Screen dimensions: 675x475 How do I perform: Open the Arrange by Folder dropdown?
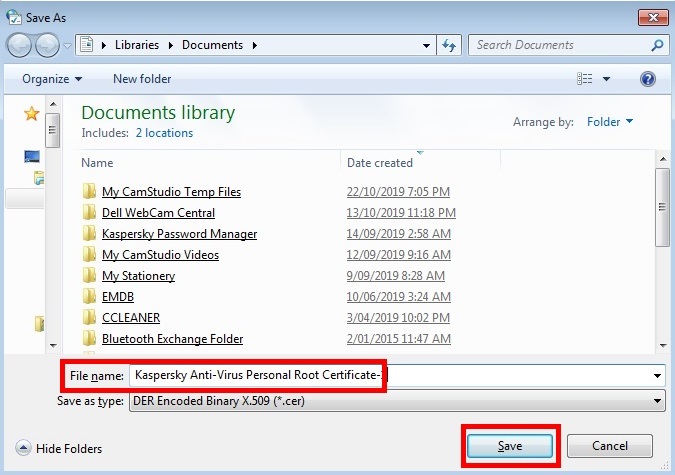coord(610,122)
